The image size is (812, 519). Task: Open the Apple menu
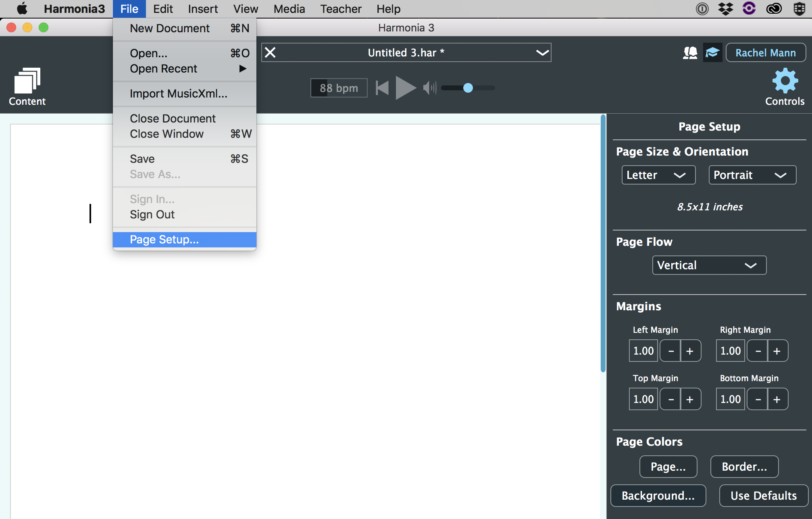pyautogui.click(x=22, y=8)
